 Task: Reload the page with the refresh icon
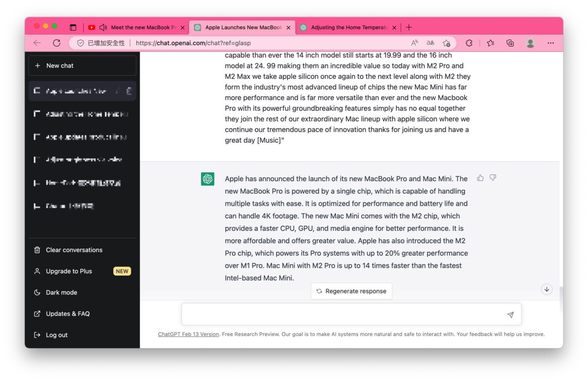click(x=56, y=43)
